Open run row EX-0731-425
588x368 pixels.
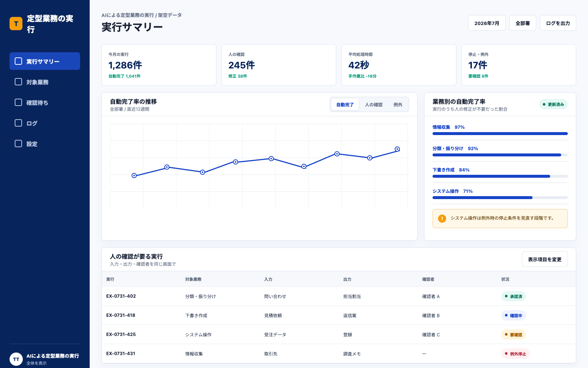click(339, 335)
